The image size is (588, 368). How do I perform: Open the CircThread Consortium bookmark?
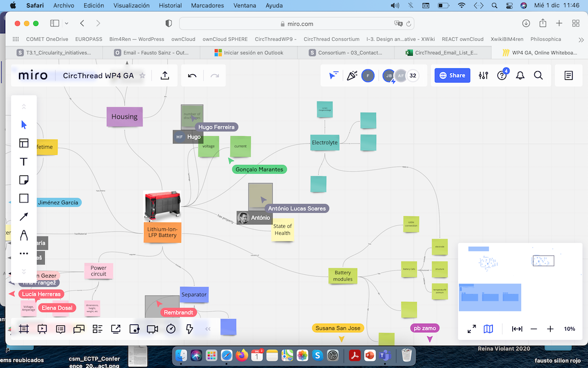pyautogui.click(x=331, y=39)
